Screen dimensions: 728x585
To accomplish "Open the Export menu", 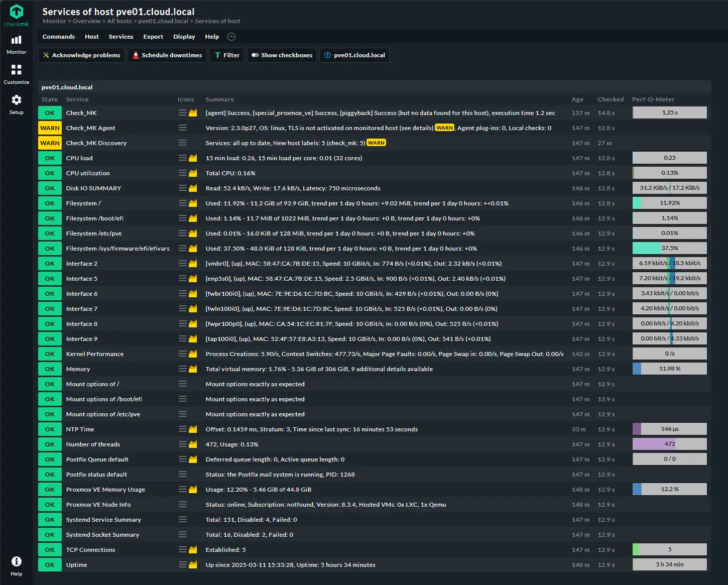I will pyautogui.click(x=153, y=37).
